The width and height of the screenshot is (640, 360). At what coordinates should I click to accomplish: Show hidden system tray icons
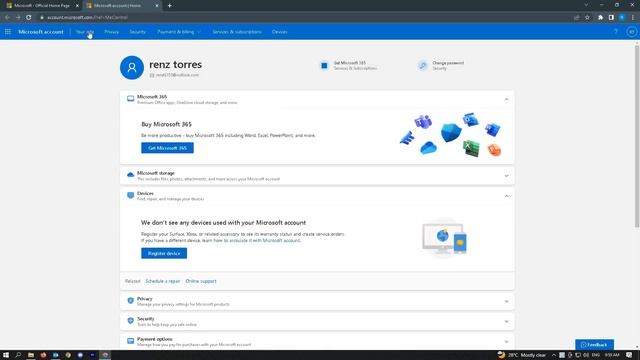[x=554, y=355]
